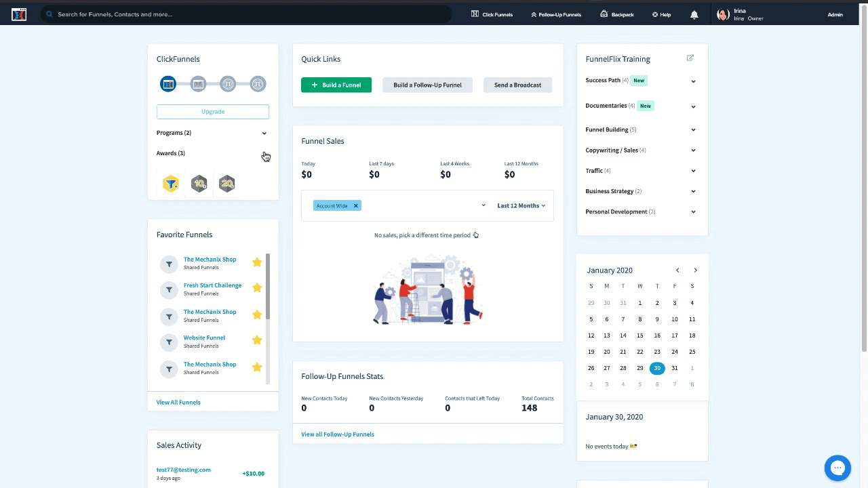The height and width of the screenshot is (488, 868).
Task: Click the Build a Funnel button
Action: pos(336,85)
